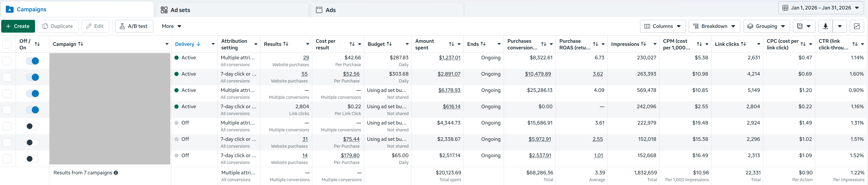Open the charts view icon

click(x=857, y=26)
